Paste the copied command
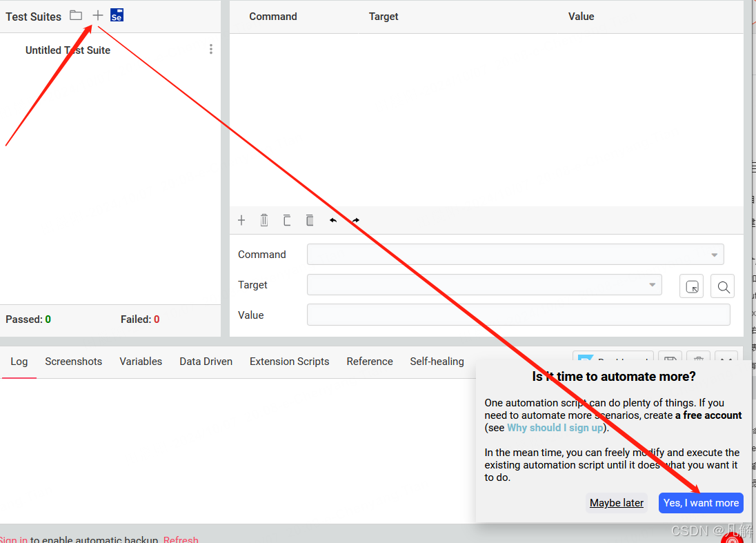 (310, 220)
